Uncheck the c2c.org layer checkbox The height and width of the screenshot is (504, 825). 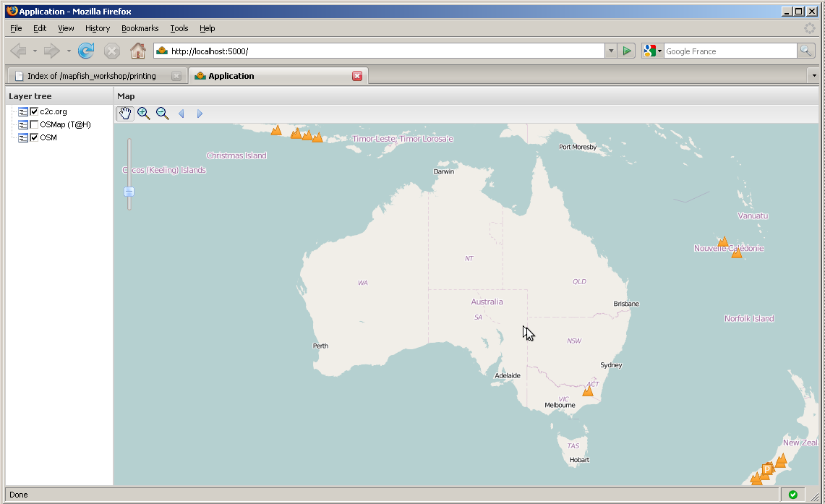click(x=34, y=111)
